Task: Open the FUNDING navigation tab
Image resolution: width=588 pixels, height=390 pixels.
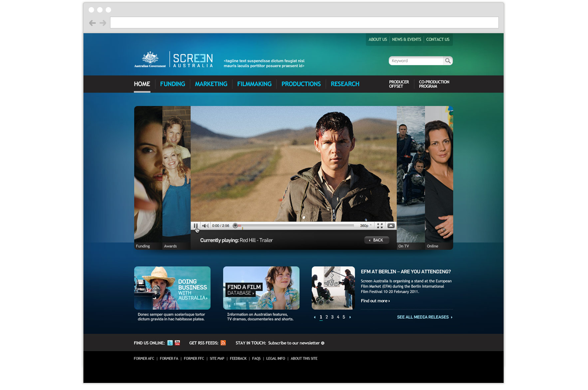Action: (x=173, y=84)
